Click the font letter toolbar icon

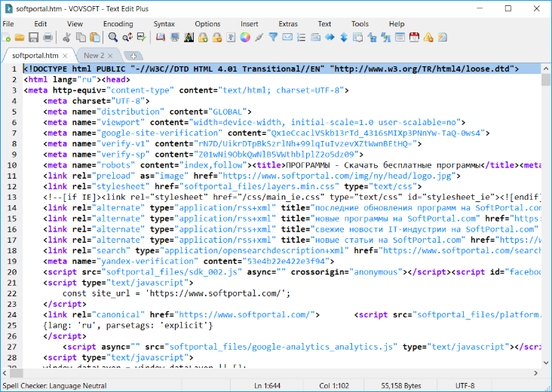[x=231, y=37]
